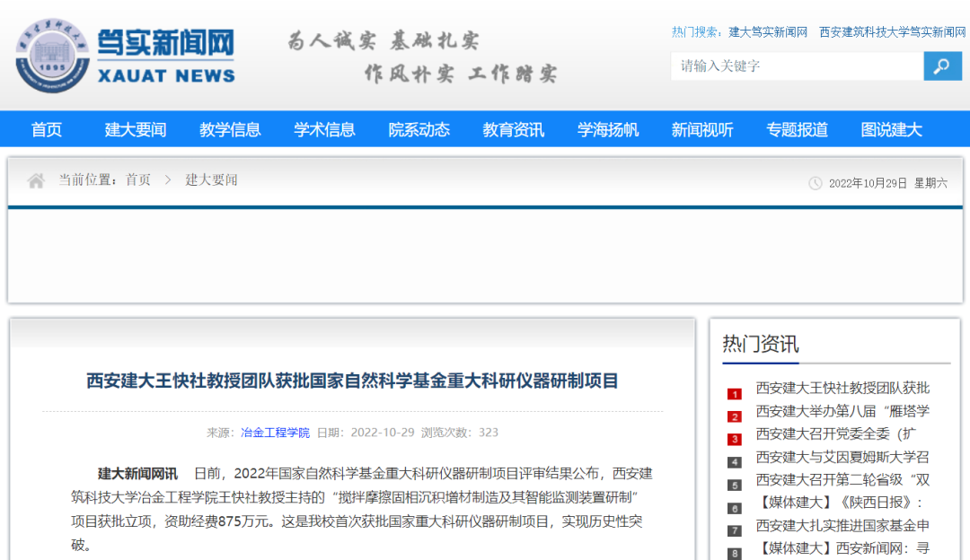
Task: Focus the keyword search input field
Action: point(797,66)
